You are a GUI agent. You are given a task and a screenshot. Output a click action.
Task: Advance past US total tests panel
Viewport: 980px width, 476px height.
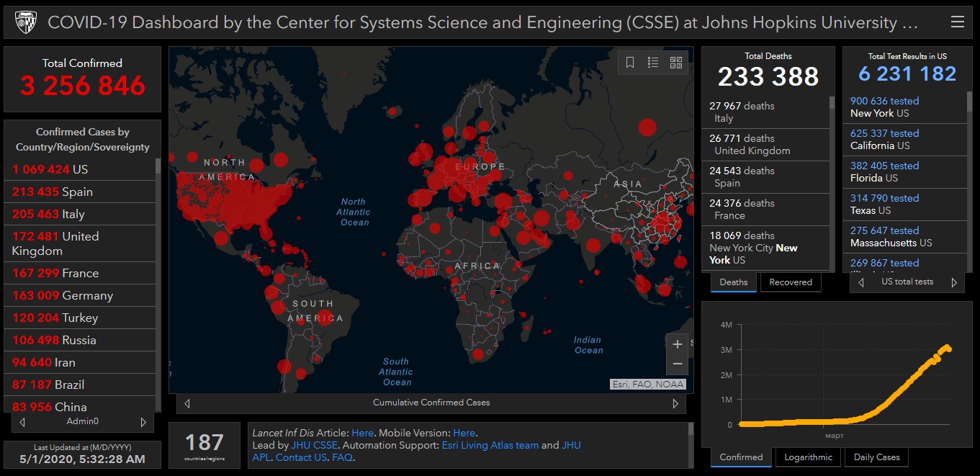pos(954,282)
